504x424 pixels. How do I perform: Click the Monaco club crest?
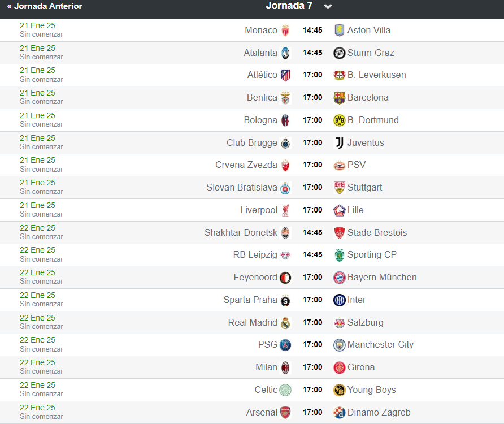(285, 31)
